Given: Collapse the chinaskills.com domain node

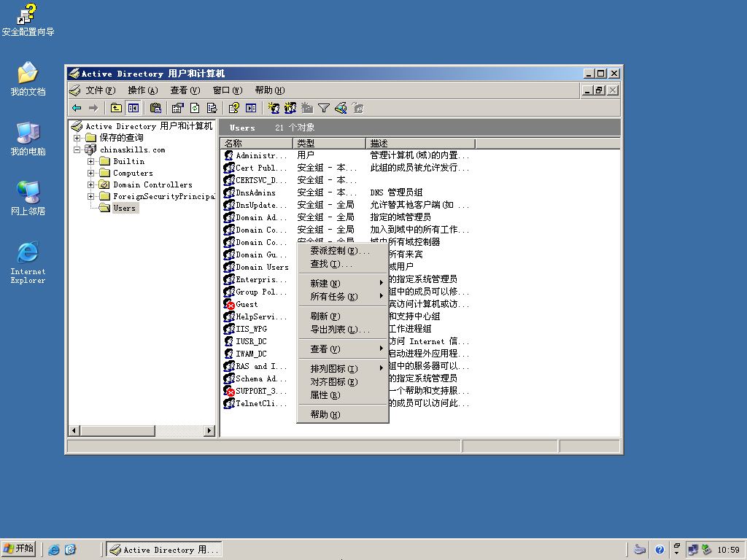Looking at the screenshot, I should click(x=77, y=149).
